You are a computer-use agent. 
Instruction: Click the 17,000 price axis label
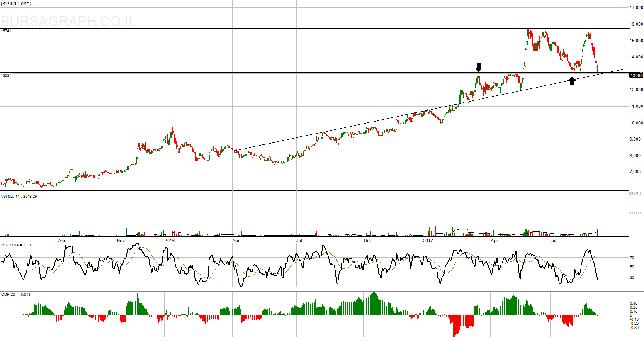click(x=636, y=8)
